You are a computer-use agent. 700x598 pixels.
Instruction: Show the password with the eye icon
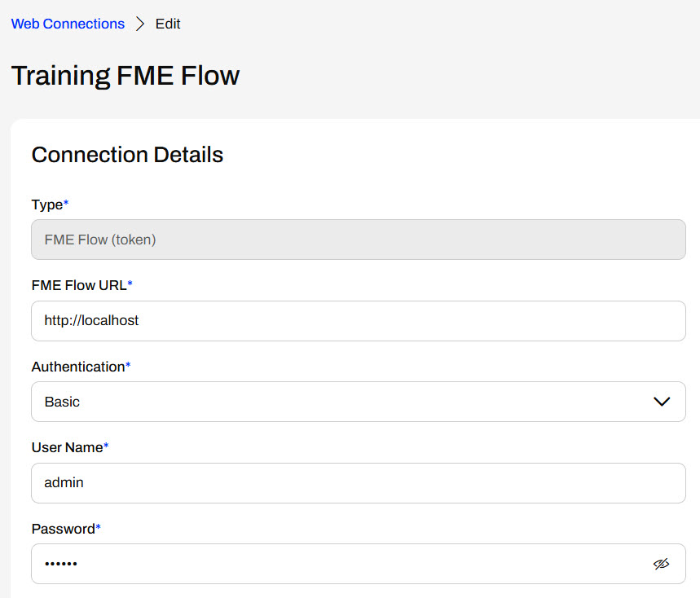coord(661,564)
